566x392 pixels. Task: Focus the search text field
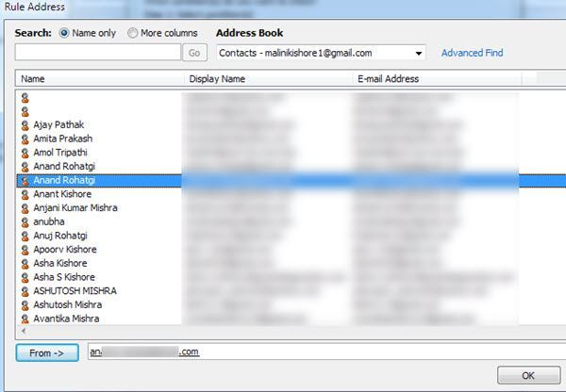pyautogui.click(x=98, y=52)
